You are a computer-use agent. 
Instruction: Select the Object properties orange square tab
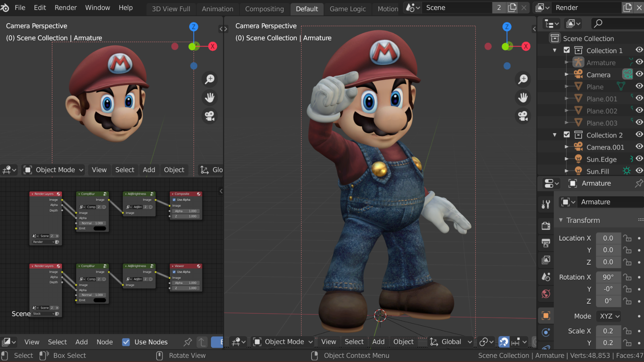pos(546,316)
